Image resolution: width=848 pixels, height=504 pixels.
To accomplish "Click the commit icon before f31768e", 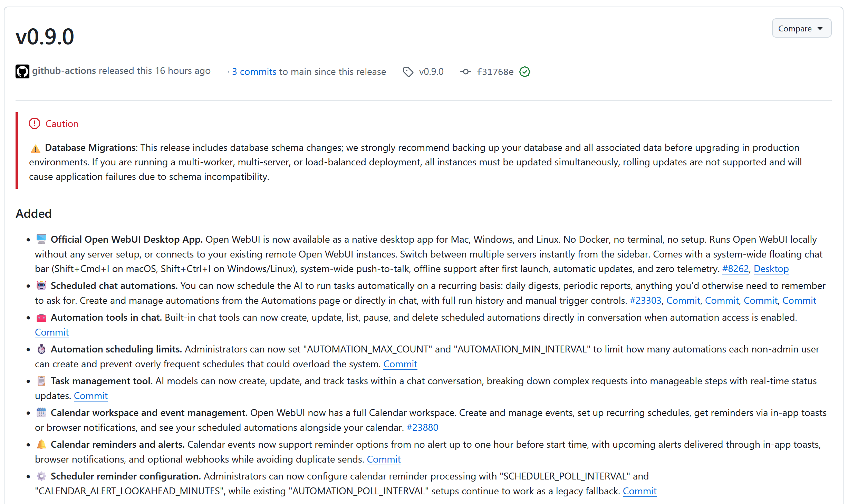I will [x=465, y=72].
